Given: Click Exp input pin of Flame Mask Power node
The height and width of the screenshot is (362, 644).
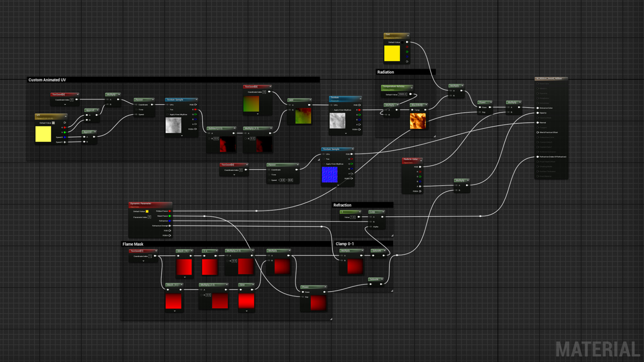Looking at the screenshot, I should [303, 297].
